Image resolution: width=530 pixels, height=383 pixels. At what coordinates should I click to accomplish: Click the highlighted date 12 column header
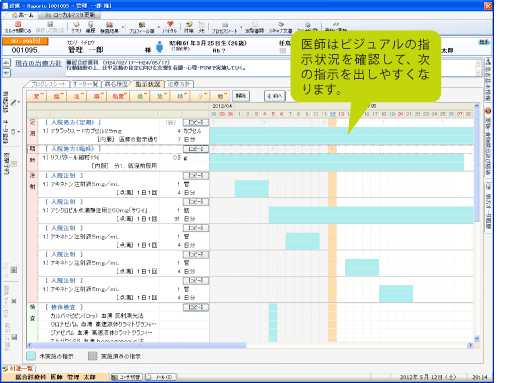[333, 114]
